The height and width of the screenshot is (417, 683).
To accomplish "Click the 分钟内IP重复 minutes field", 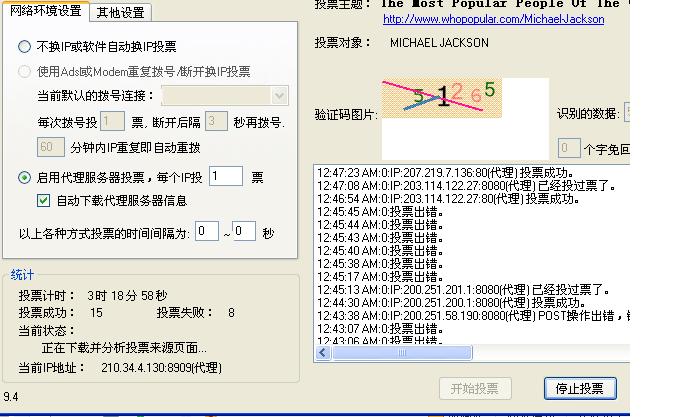I will (51, 147).
